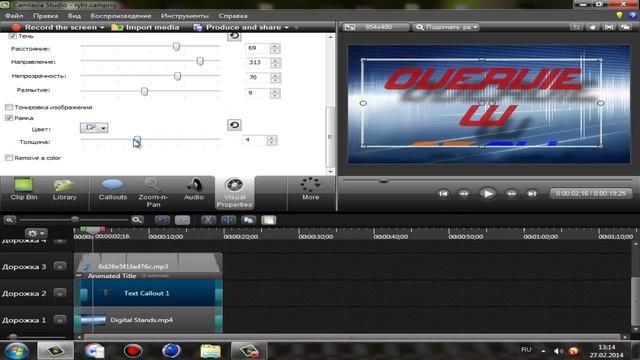640x360 pixels.
Task: Click Import media button
Action: (x=145, y=27)
